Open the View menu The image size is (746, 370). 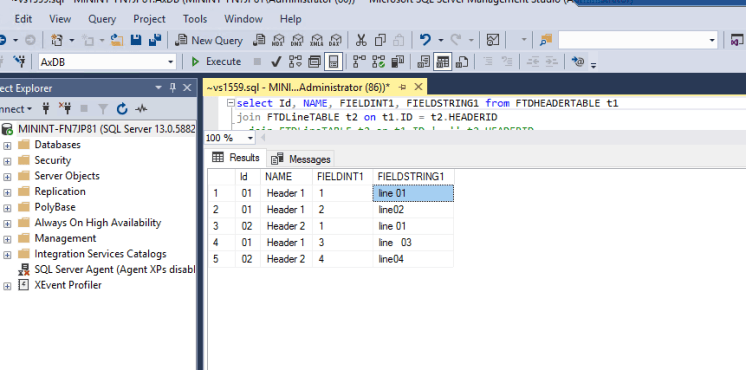tap(60, 19)
